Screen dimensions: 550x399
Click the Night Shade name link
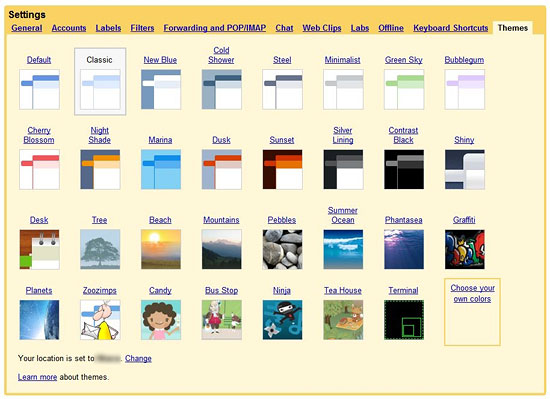point(100,135)
